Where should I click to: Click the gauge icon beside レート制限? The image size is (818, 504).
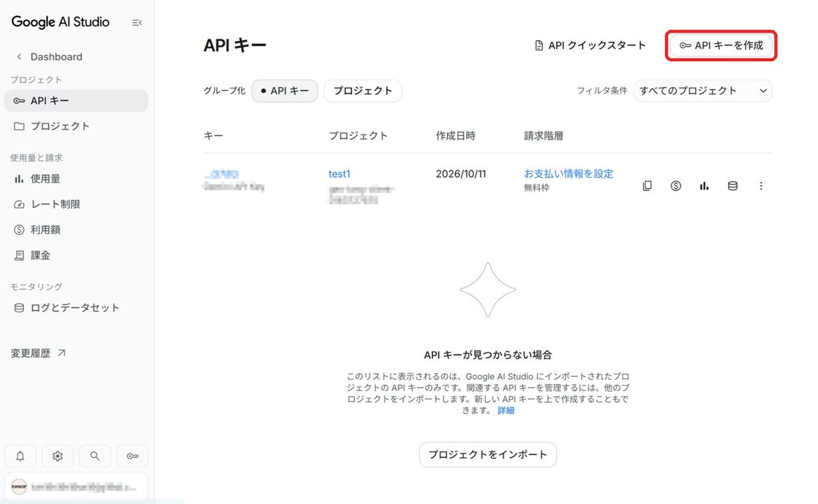click(x=19, y=204)
